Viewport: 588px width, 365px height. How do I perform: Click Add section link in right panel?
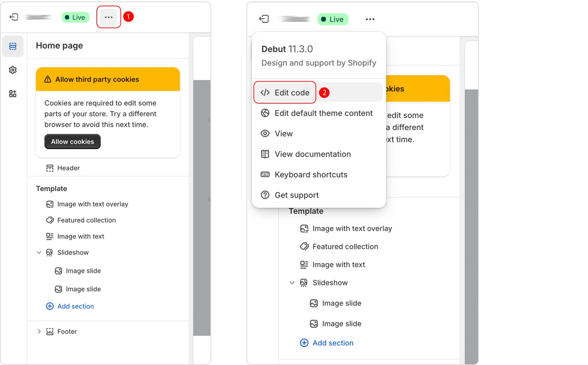(333, 343)
